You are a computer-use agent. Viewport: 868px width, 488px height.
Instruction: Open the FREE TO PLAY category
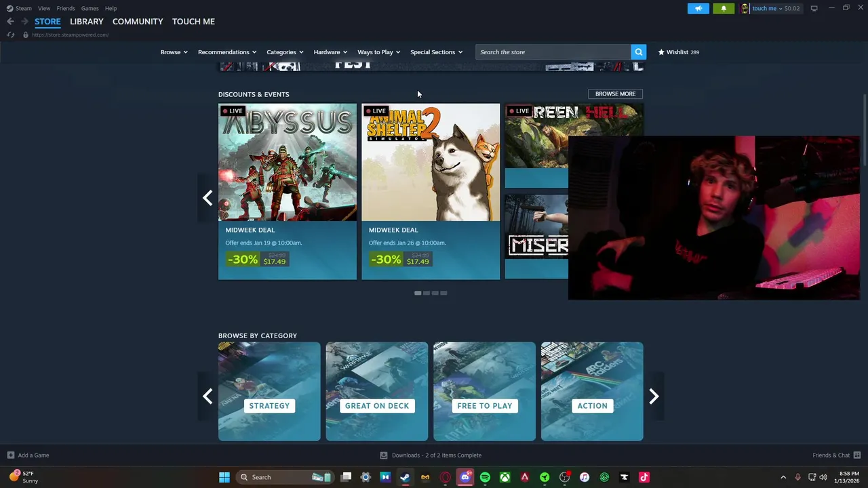(484, 392)
